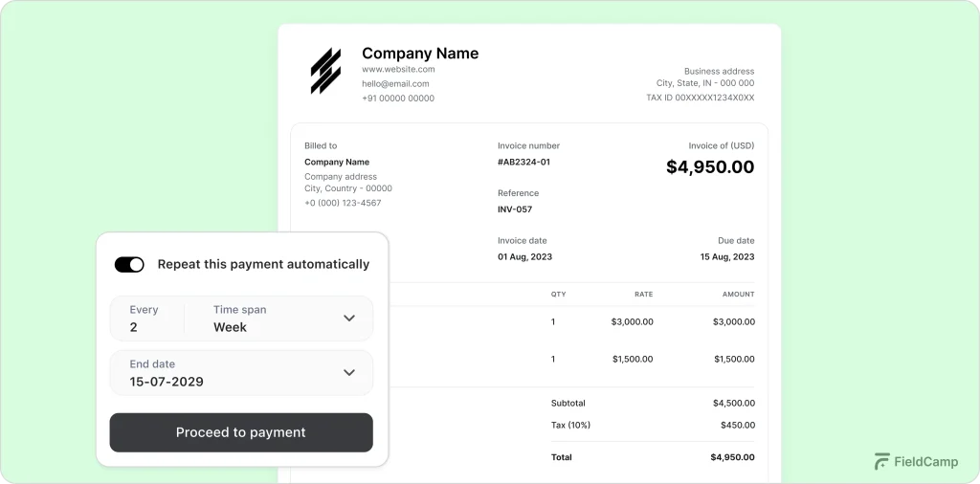Click the $4,950.00 invoice amount
980x484 pixels.
(710, 167)
